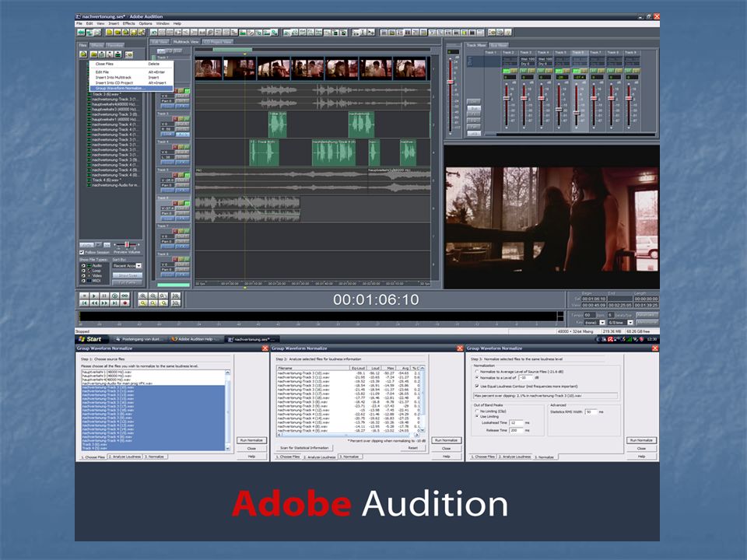Click the Zoom Out Horizontally icon
Screen dimensions: 747x560
pyautogui.click(x=153, y=296)
